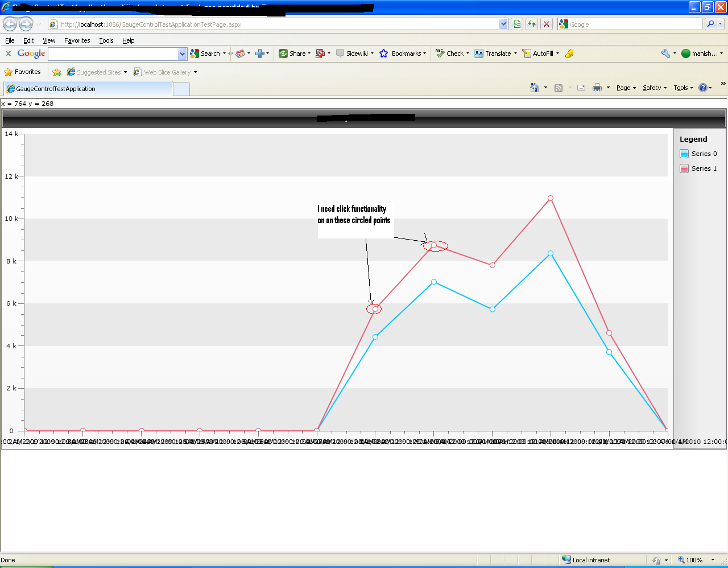This screenshot has height=568, width=728.
Task: Click the browser Back arrow button
Action: click(10, 24)
